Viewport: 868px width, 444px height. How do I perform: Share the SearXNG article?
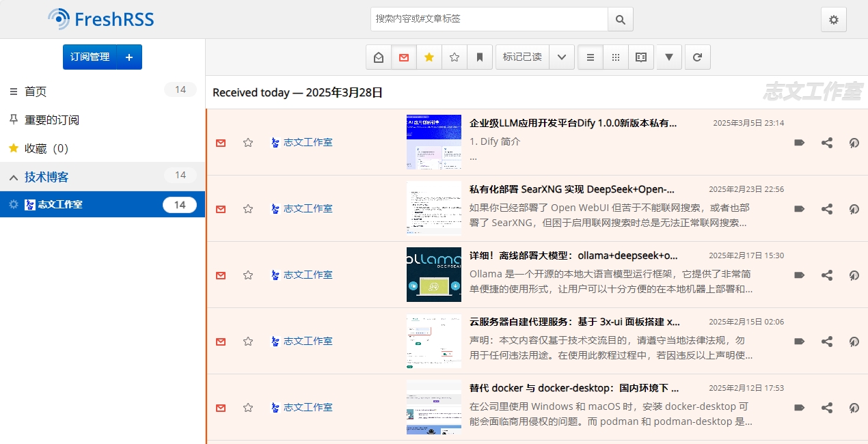(827, 209)
